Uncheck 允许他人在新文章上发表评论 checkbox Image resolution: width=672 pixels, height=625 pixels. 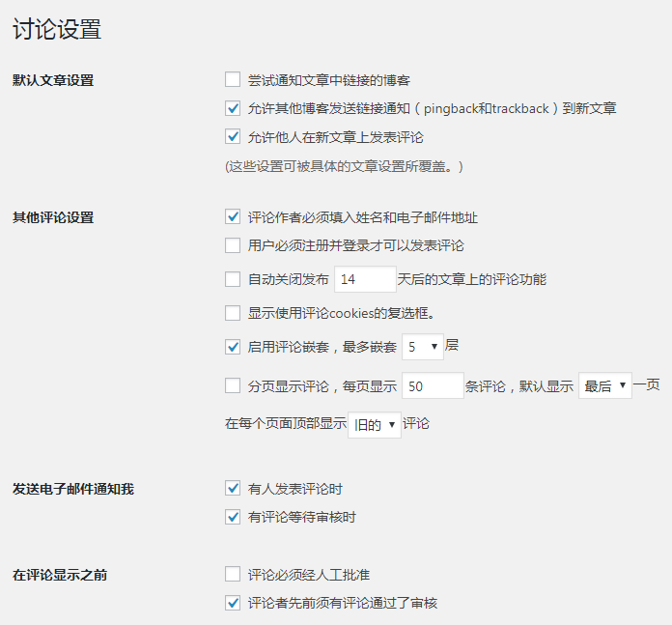pyautogui.click(x=233, y=137)
